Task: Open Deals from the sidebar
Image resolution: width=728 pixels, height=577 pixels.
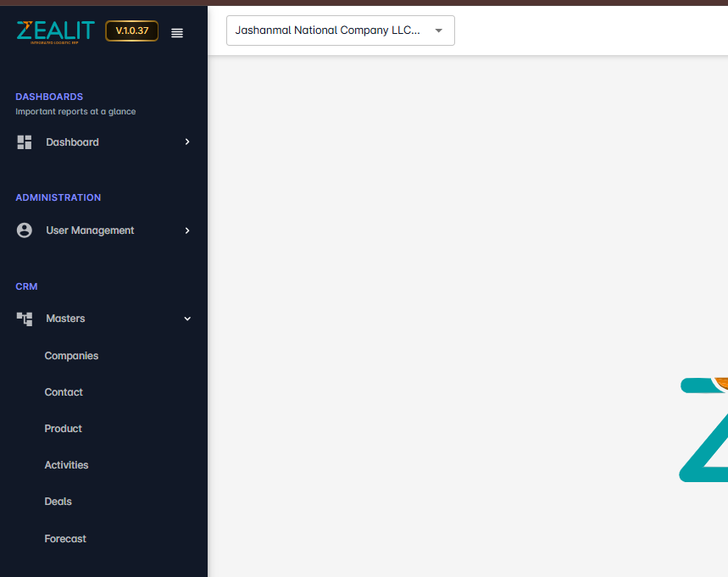Action: [x=58, y=502]
